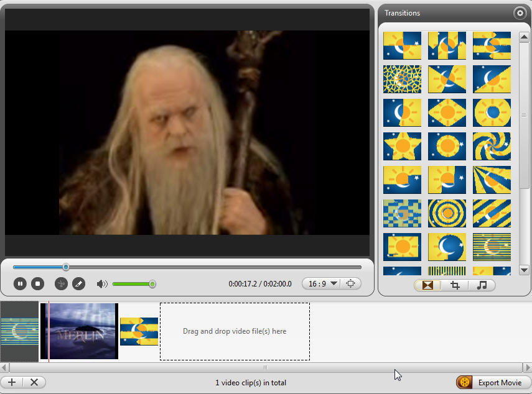Enter fullscreen preview with the expand icon

coord(350,283)
